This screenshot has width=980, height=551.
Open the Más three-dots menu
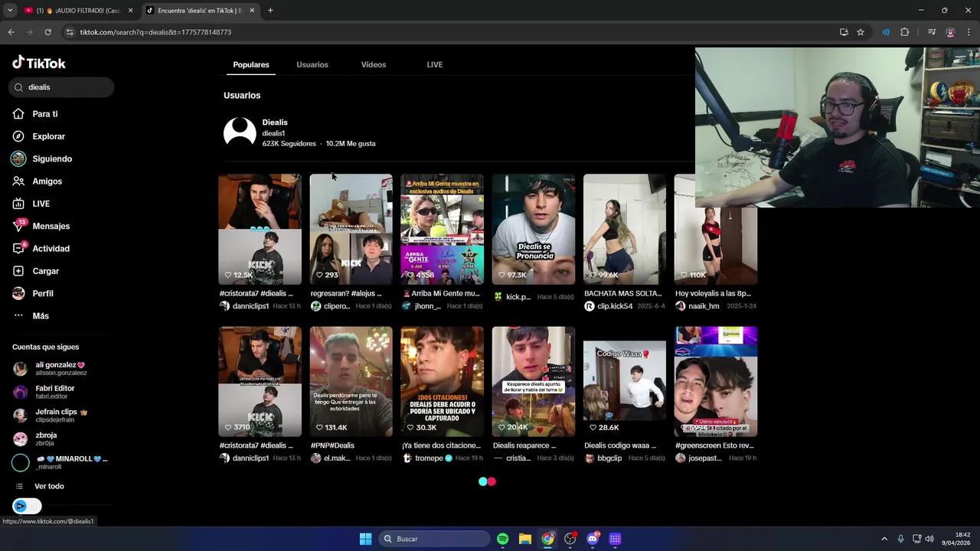[41, 316]
